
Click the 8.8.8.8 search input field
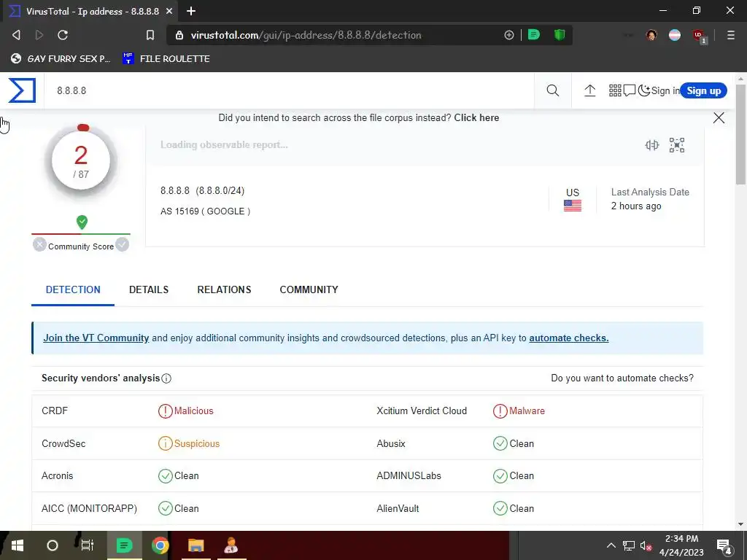[289, 90]
